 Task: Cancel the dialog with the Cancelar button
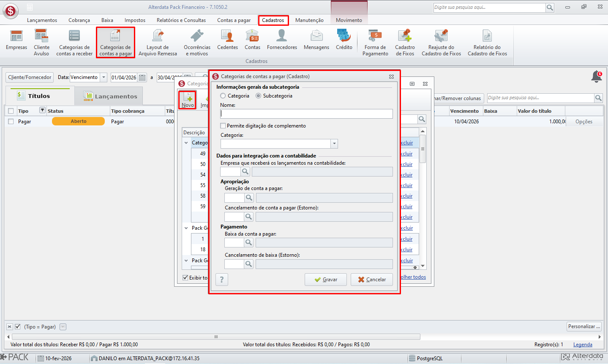pyautogui.click(x=372, y=280)
